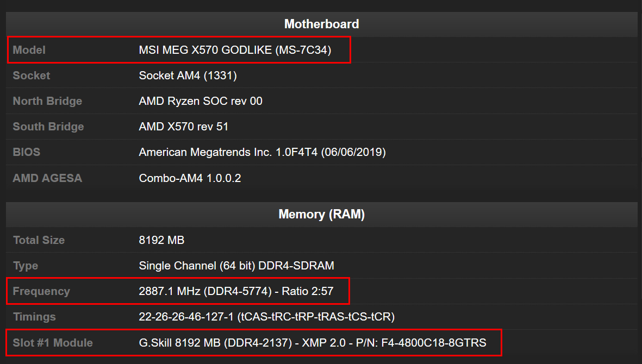The height and width of the screenshot is (364, 642).
Task: Click the Model row label
Action: coord(29,50)
